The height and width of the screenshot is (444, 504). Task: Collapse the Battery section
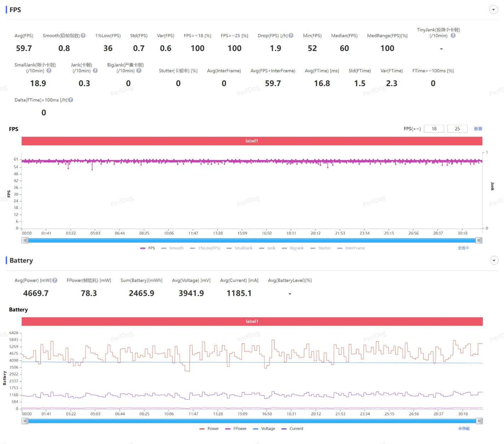[493, 260]
